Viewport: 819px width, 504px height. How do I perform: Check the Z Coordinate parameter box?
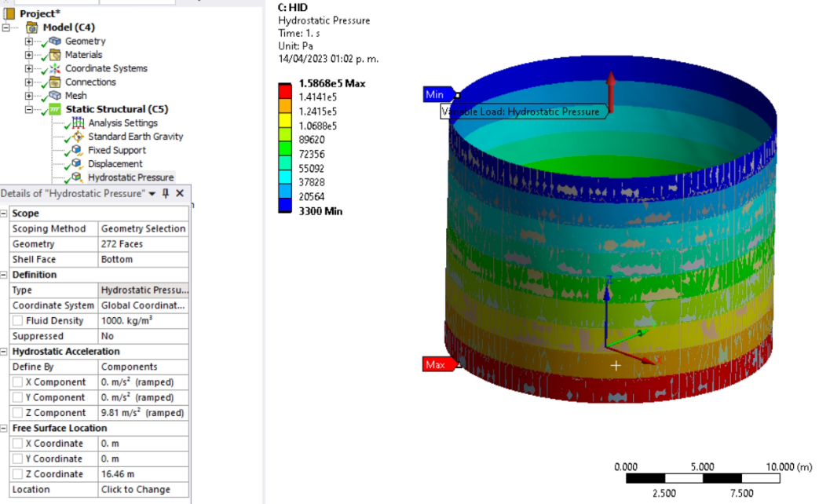[17, 474]
